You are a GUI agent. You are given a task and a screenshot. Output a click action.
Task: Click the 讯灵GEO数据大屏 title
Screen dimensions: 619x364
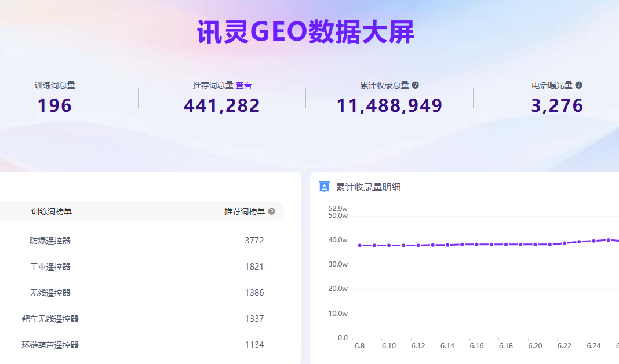point(305,32)
